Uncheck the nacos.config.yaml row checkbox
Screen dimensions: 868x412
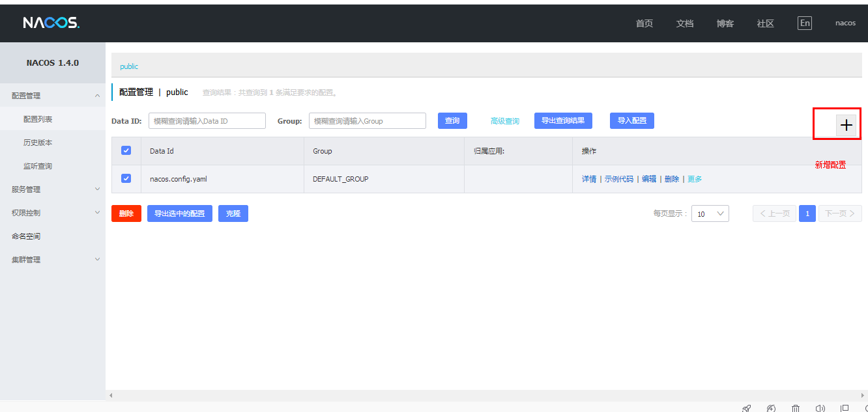click(x=126, y=178)
